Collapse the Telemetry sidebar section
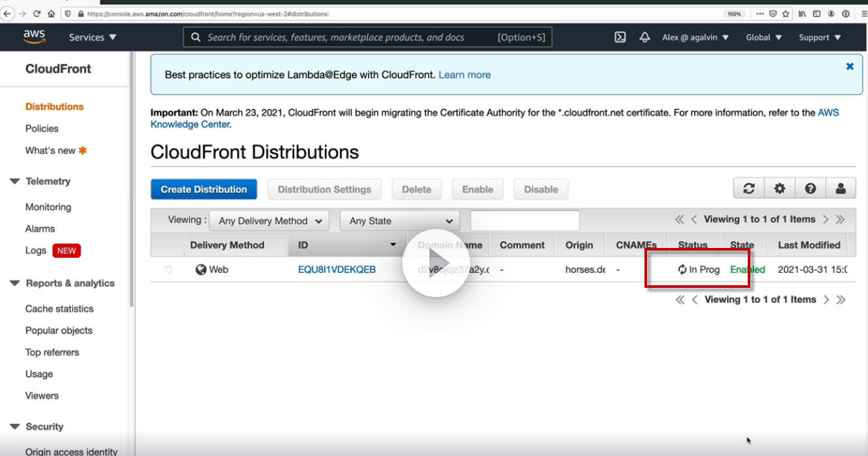The height and width of the screenshot is (456, 868). (14, 181)
